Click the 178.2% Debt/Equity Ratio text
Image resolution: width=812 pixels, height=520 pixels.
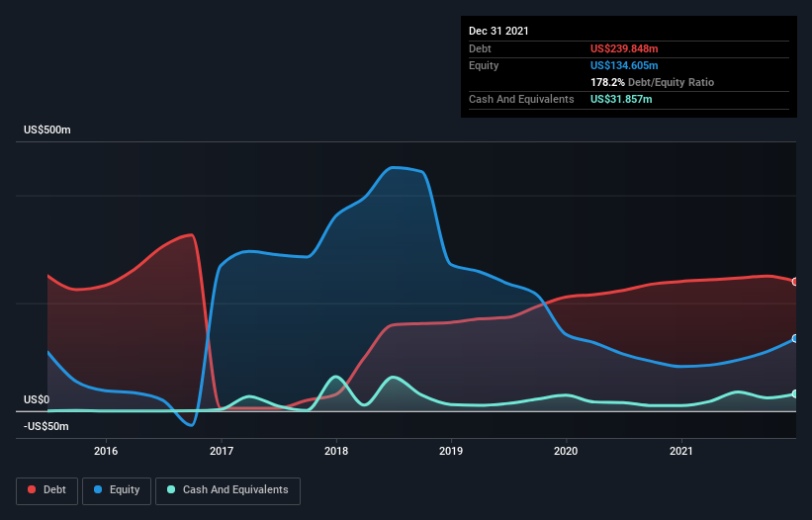tap(652, 82)
